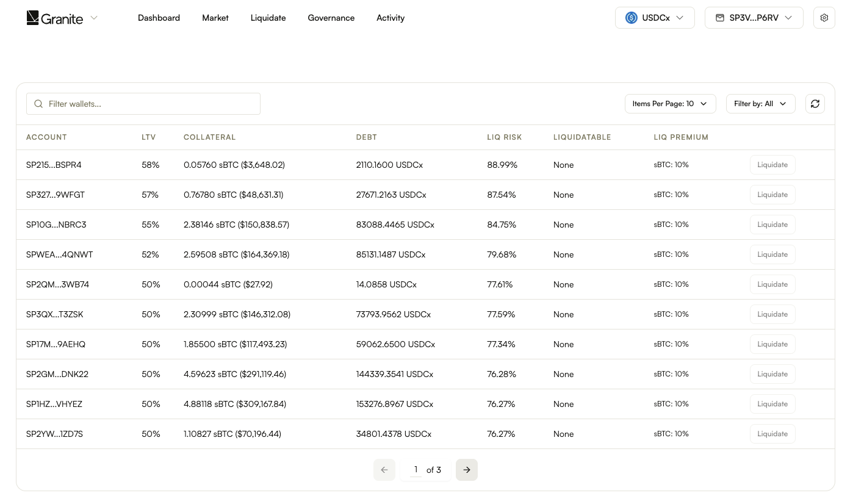Screen dimensions: 853x504
Task: Click the LIQ RISK column header
Action: pyautogui.click(x=505, y=137)
